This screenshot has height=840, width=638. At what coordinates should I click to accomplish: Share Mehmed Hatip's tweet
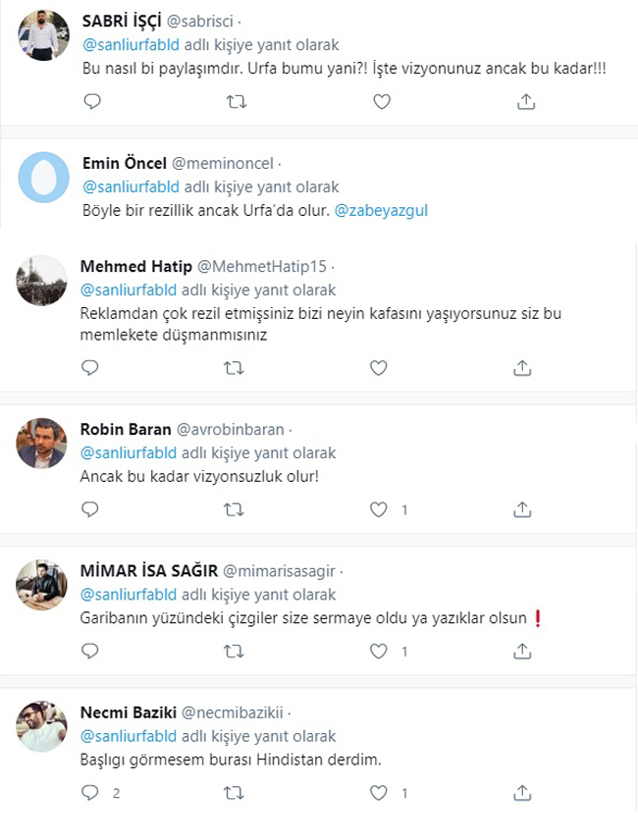pyautogui.click(x=523, y=367)
